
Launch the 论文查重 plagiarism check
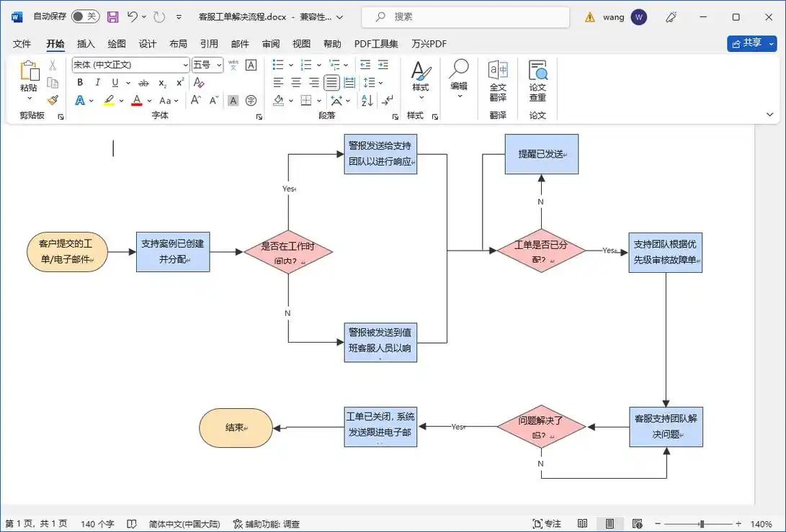537,80
